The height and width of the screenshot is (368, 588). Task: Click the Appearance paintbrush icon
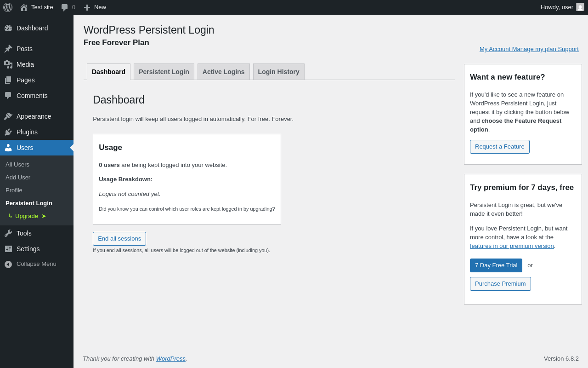pos(8,116)
